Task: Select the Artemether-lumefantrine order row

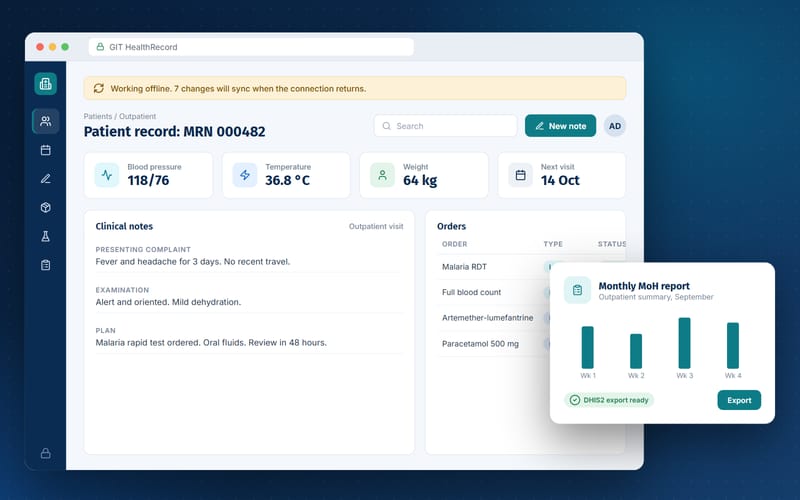Action: 494,318
